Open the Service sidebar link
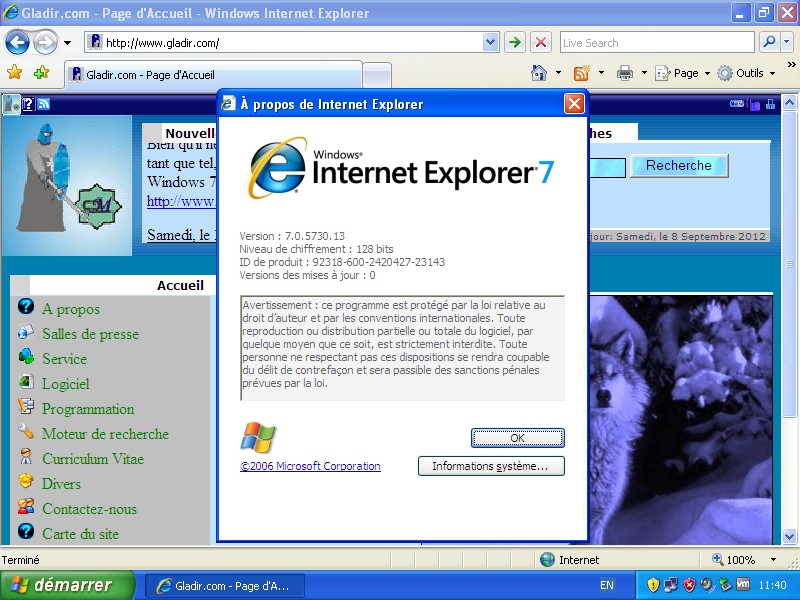800x600 pixels. coord(64,359)
